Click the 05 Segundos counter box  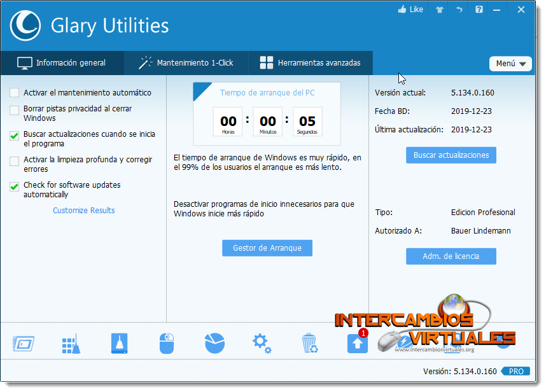click(307, 122)
